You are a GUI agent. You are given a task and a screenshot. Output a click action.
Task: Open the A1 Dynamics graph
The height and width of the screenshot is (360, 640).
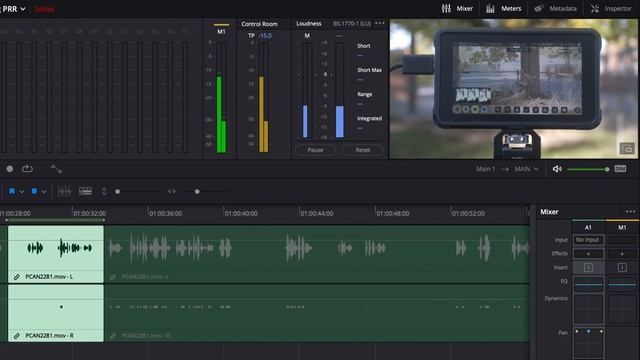coord(588,309)
